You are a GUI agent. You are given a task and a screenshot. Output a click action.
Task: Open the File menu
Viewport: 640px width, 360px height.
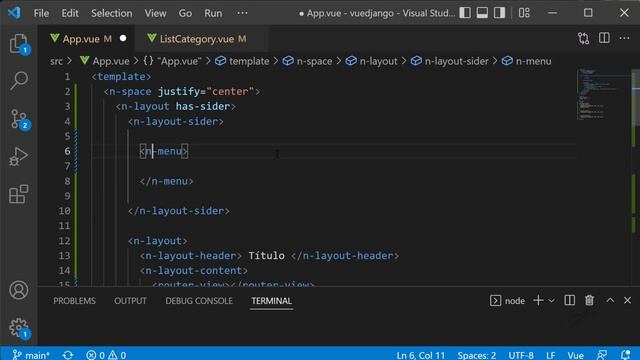(41, 13)
